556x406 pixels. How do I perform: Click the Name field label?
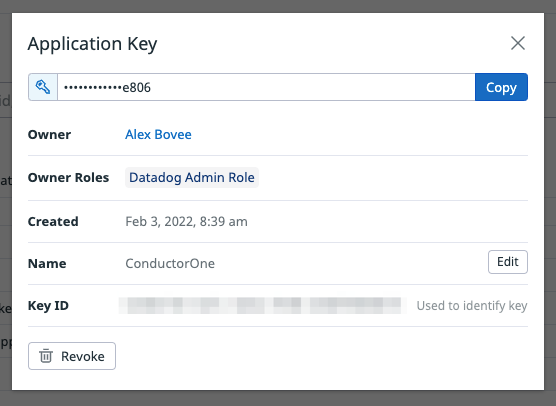pyautogui.click(x=47, y=263)
